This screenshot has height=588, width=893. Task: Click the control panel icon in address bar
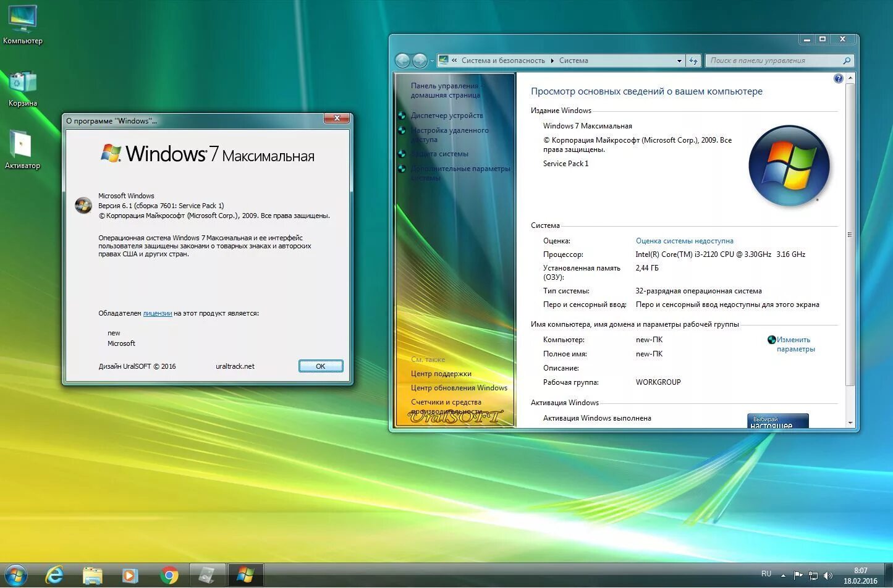(443, 60)
